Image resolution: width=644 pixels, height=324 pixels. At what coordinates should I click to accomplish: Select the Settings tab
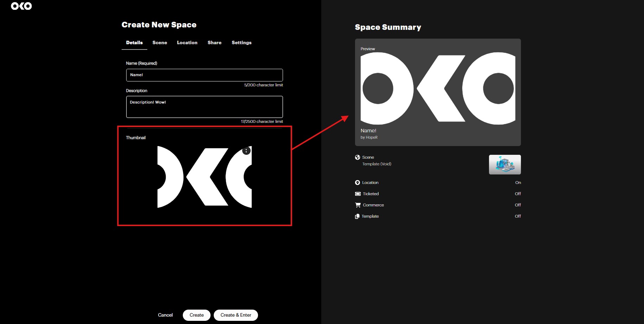coord(241,42)
